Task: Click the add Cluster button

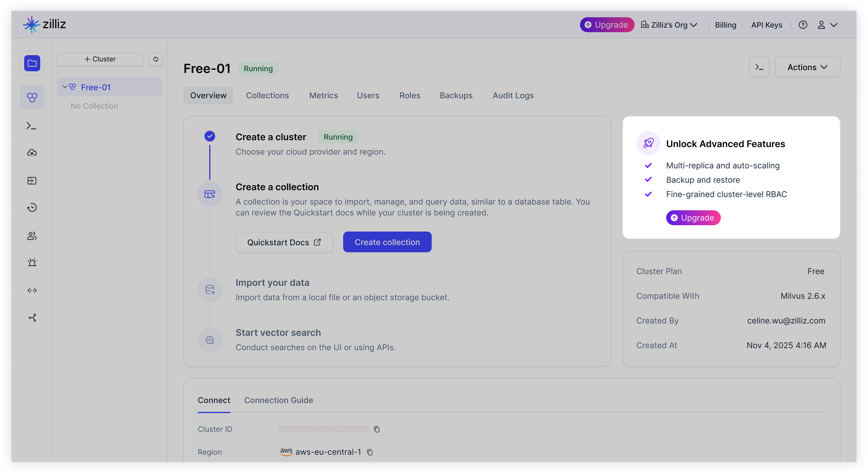Action: tap(100, 59)
